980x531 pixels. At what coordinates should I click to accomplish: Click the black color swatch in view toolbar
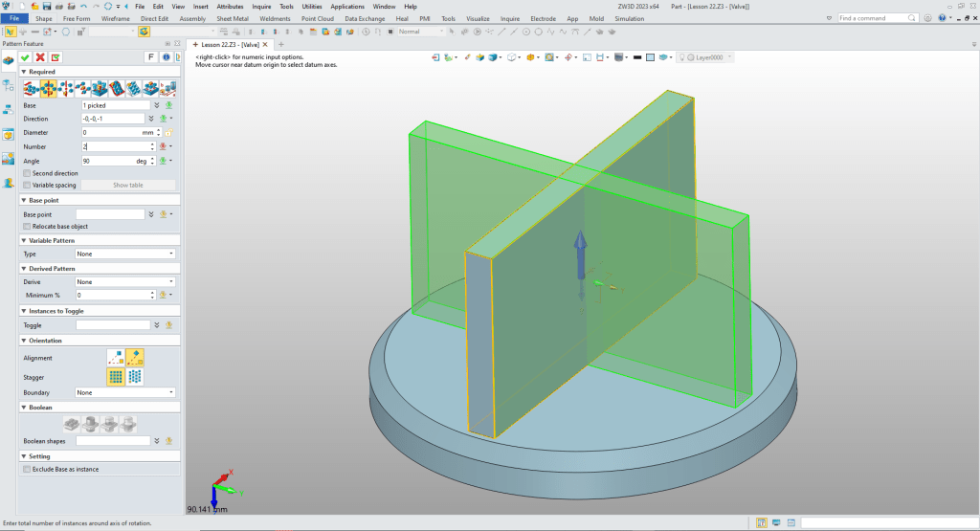(636, 57)
